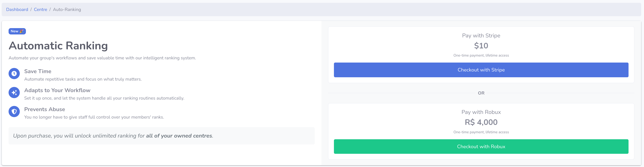
Task: Click the Save Time clock icon
Action: point(14,74)
